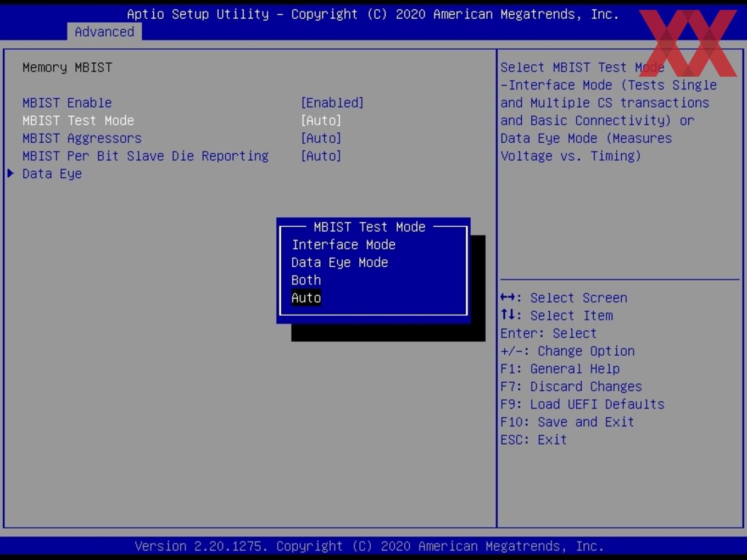Click the F1: General Help line
This screenshot has width=747, height=560.
point(560,368)
